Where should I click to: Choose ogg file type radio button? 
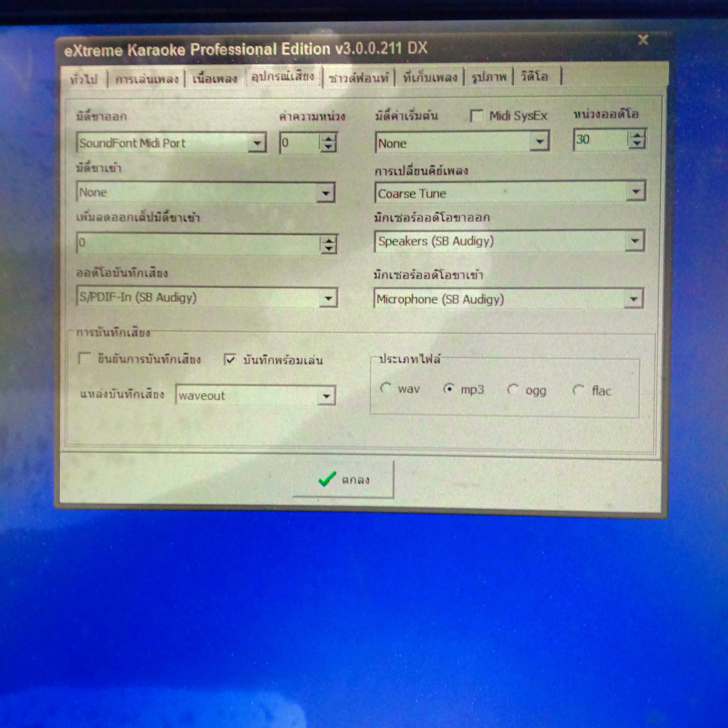[513, 389]
